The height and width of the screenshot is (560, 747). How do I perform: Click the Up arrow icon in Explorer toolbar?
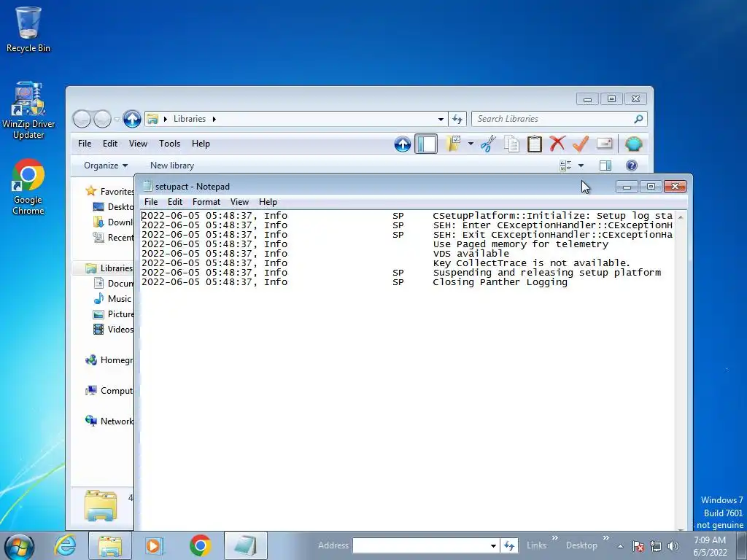pos(403,144)
